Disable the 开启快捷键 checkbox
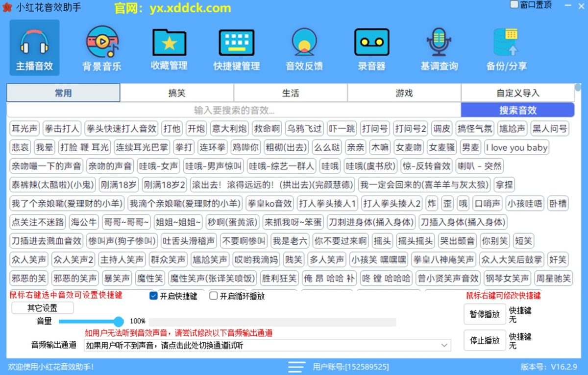This screenshot has width=588, height=375. point(152,296)
